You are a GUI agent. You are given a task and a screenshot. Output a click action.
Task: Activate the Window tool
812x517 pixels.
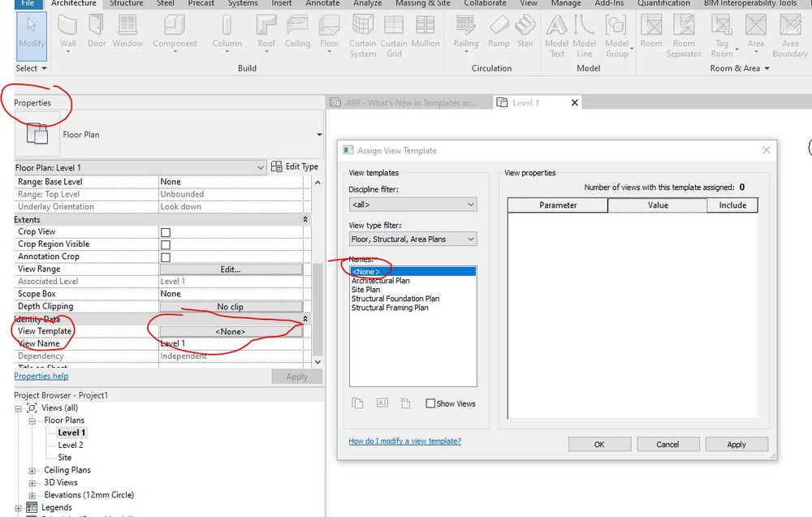127,34
